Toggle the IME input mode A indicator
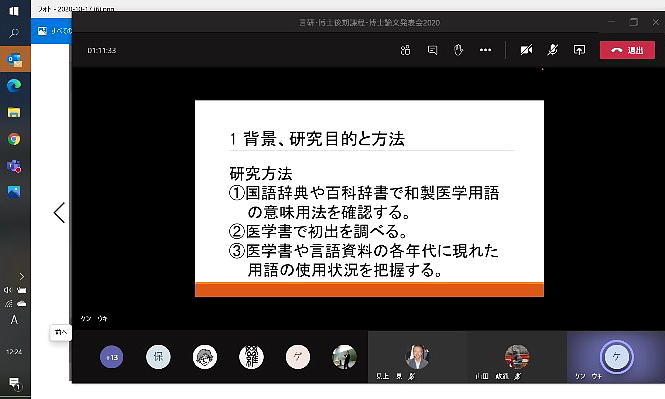 tap(14, 320)
